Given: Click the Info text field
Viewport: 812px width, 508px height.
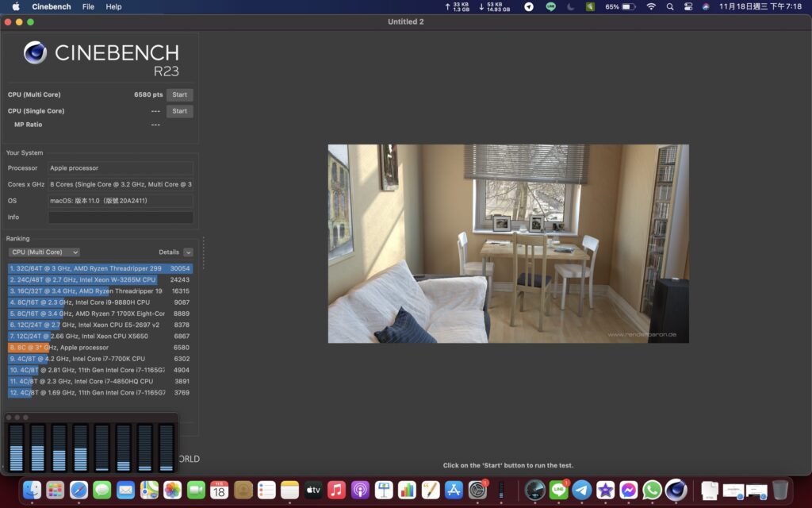Looking at the screenshot, I should 121,217.
